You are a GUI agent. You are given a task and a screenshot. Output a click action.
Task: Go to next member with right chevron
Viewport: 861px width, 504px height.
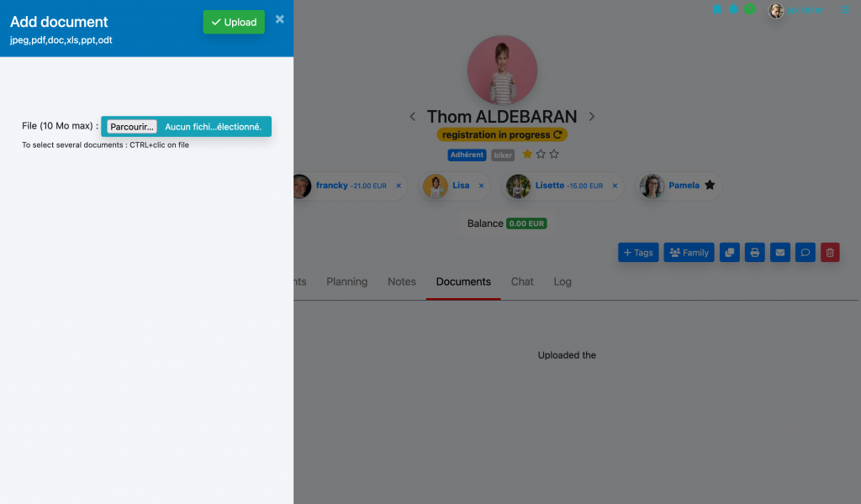click(591, 117)
